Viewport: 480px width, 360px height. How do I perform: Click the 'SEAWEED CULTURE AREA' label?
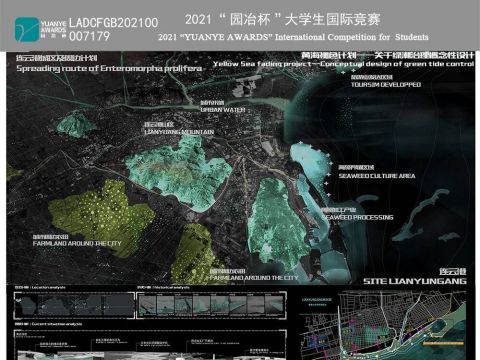click(377, 176)
